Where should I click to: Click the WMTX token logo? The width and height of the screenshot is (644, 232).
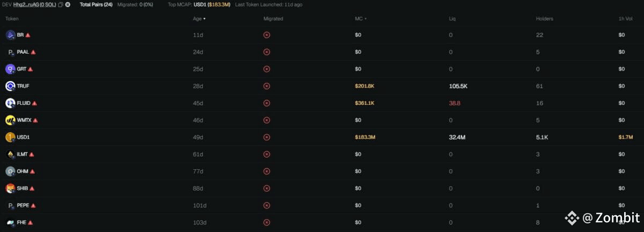pos(10,120)
